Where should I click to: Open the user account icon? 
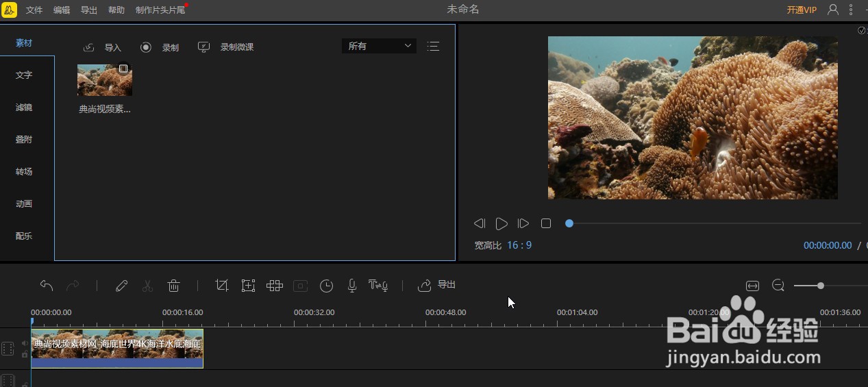tap(833, 10)
